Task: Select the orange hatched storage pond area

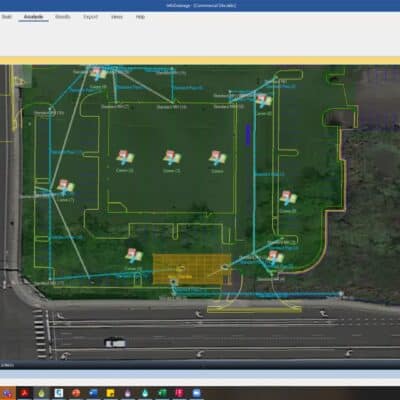Action: 192,269
